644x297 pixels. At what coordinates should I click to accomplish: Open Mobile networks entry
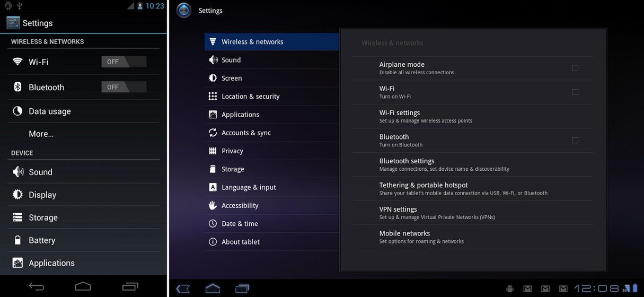(x=473, y=237)
